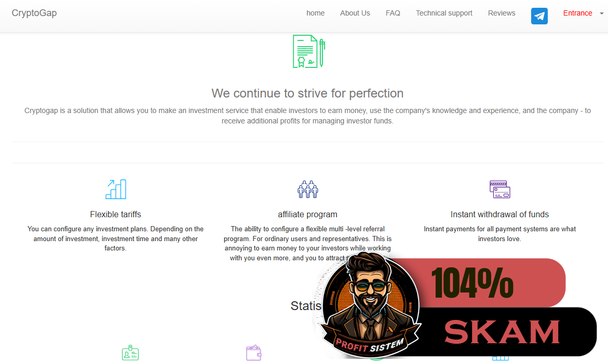Click the Instant withdrawal of funds heading
Screen dimensions: 608x364
[499, 214]
